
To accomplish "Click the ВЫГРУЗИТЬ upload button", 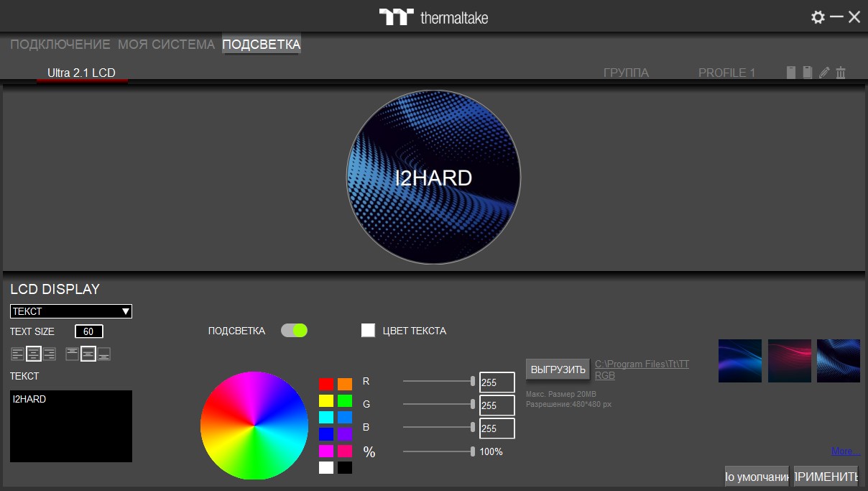I will click(x=558, y=370).
